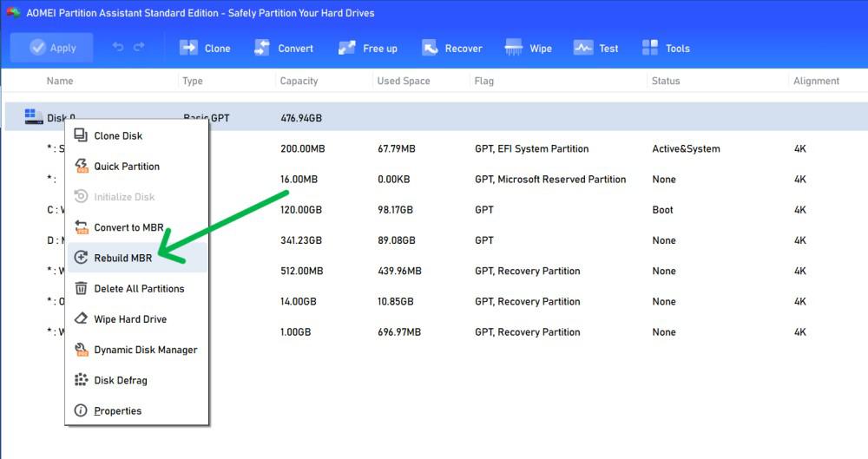Viewport: 868px width, 459px height.
Task: Click the Apply checkmark button
Action: pyautogui.click(x=51, y=48)
